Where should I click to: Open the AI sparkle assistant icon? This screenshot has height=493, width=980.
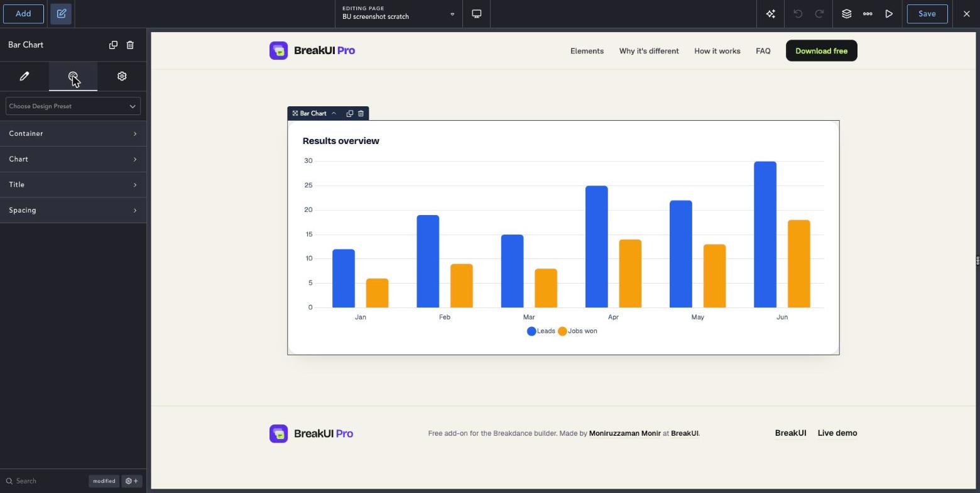[771, 14]
